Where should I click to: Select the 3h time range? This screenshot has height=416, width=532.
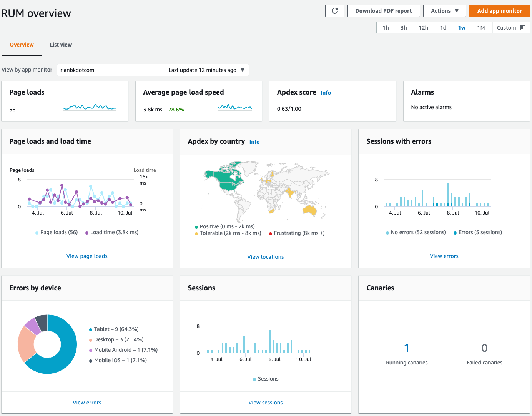pyautogui.click(x=404, y=28)
